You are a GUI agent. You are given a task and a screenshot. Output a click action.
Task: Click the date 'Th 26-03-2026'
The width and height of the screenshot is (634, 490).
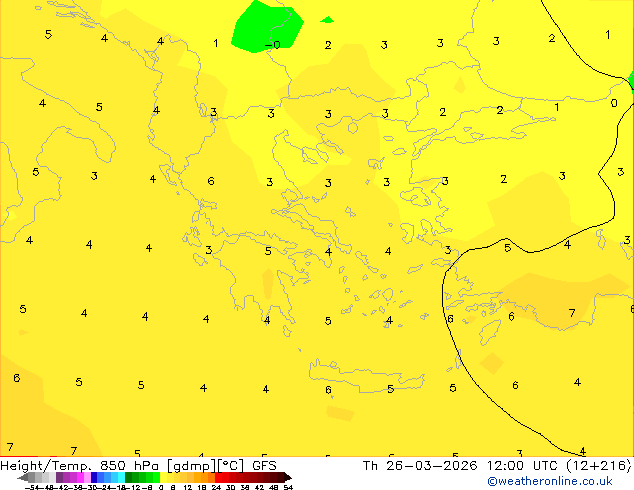[420, 466]
